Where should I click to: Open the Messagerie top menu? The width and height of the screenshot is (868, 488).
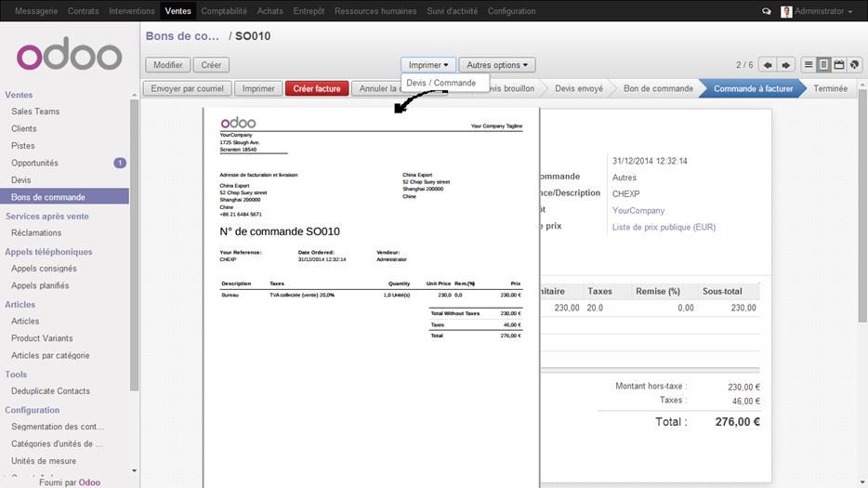36,11
